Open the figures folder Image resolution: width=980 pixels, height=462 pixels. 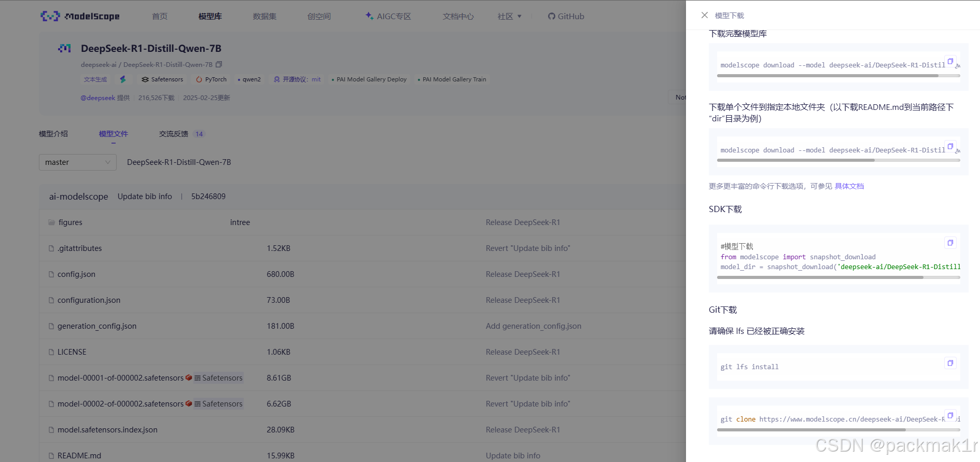[x=71, y=222]
